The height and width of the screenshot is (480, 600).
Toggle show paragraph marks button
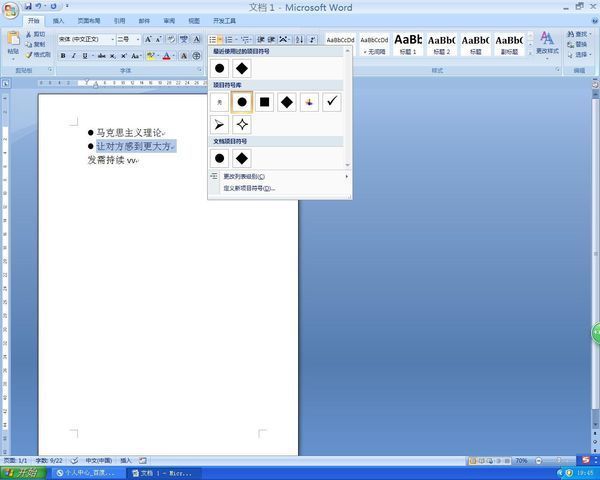pos(312,39)
